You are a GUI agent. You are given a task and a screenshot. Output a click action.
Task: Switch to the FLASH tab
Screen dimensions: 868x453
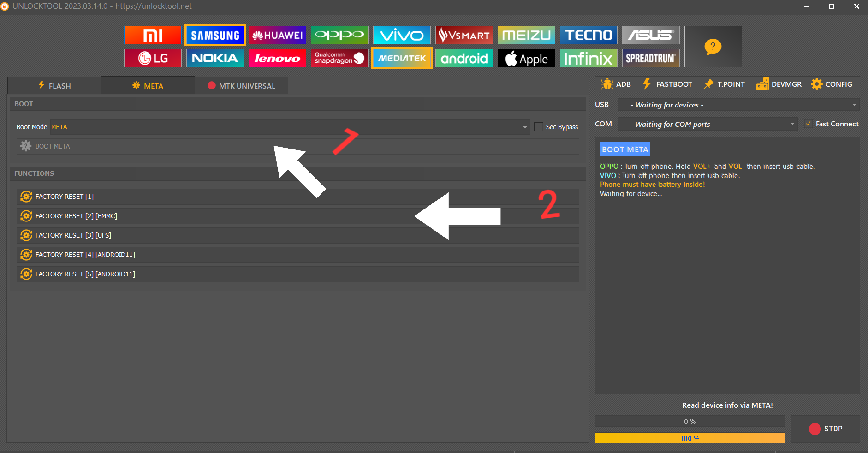pyautogui.click(x=54, y=86)
